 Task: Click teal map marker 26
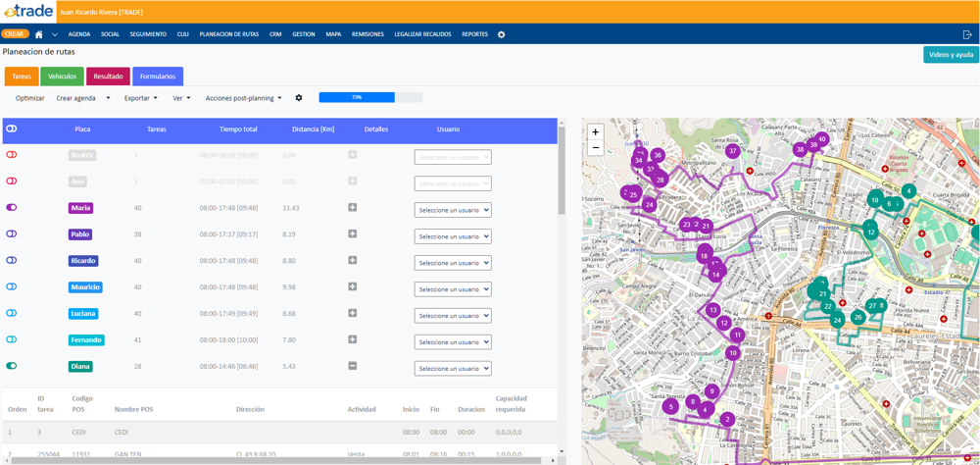pos(857,317)
